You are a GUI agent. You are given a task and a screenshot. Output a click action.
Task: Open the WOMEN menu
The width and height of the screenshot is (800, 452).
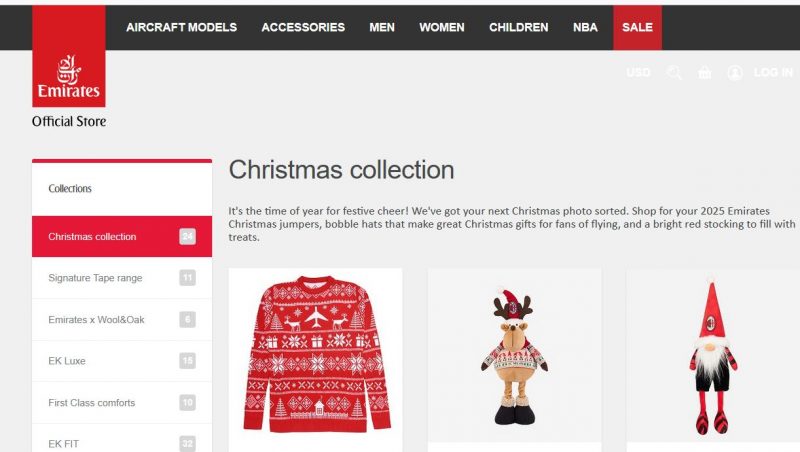(x=442, y=28)
